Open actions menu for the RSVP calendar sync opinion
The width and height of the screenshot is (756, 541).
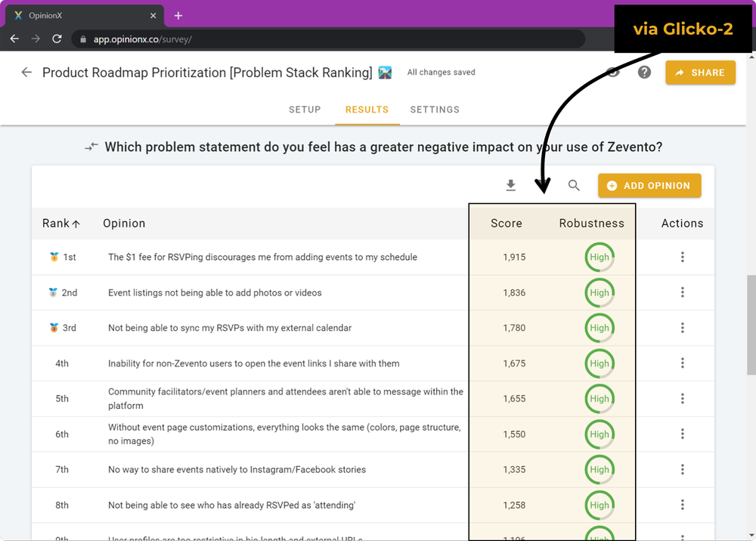683,328
